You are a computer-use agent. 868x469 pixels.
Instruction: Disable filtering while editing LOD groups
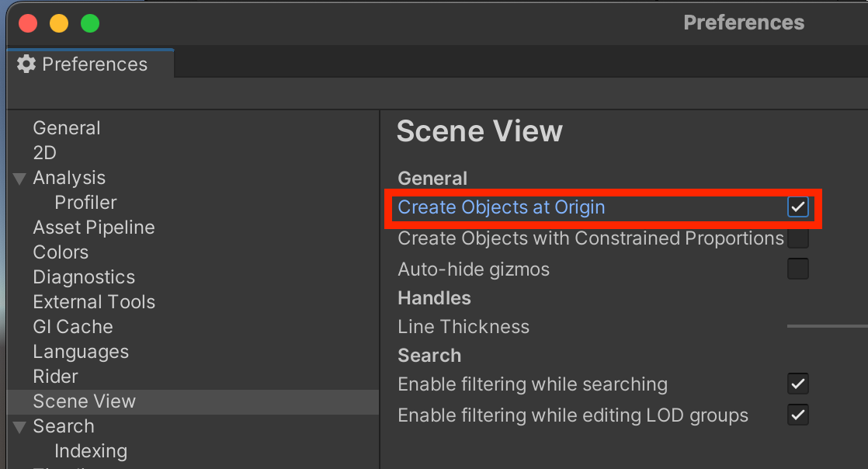[798, 415]
